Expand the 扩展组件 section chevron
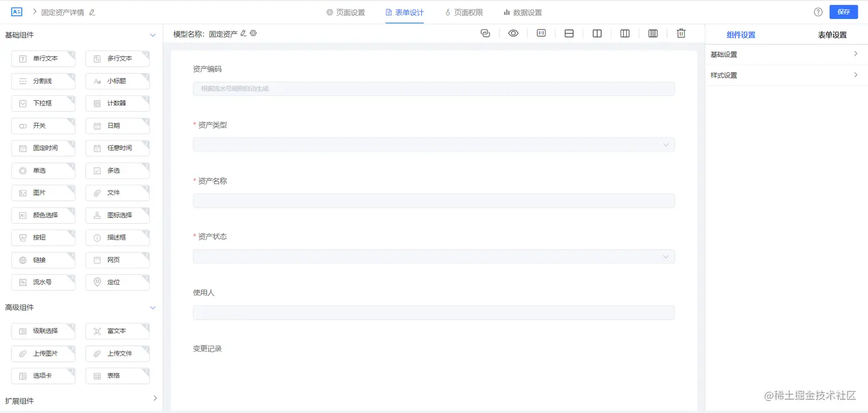Image resolution: width=868 pixels, height=413 pixels. coord(155,398)
